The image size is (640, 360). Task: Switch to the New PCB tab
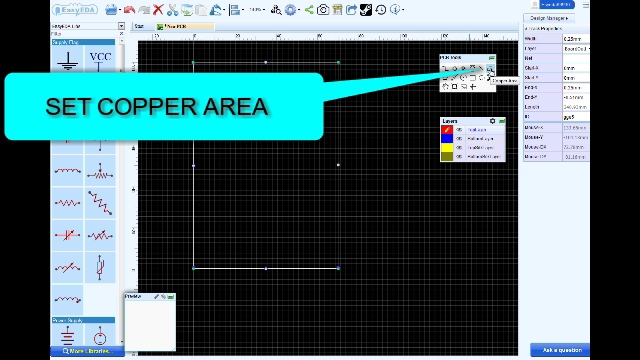point(184,27)
